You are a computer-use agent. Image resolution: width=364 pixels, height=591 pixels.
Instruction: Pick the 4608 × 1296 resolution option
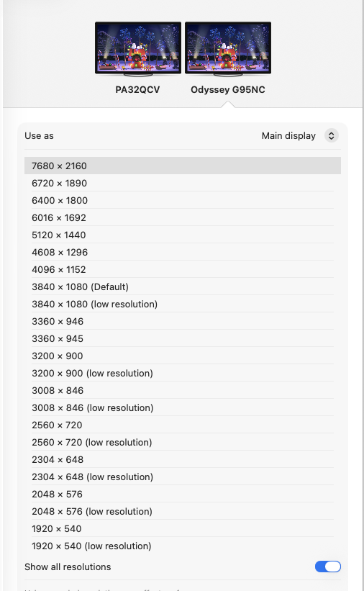(183, 253)
